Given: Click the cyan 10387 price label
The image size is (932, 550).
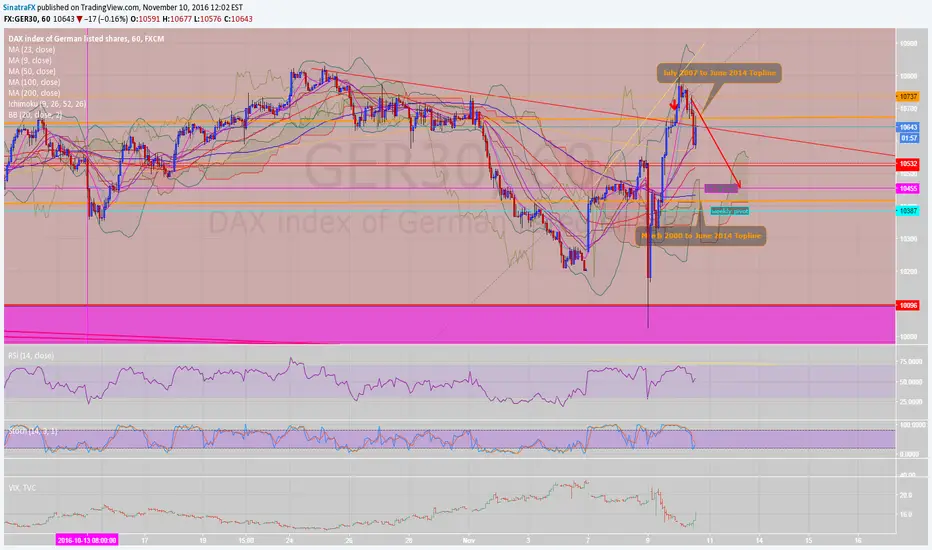Looking at the screenshot, I should [x=908, y=211].
